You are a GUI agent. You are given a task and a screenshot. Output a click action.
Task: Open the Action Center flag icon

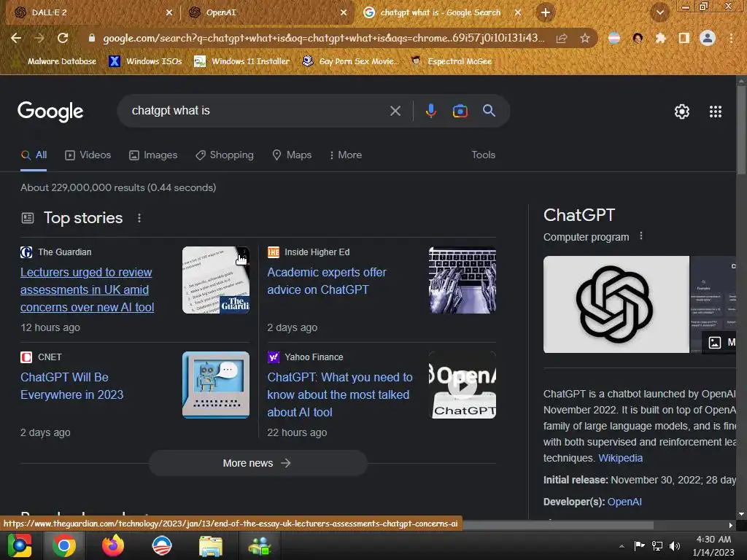pyautogui.click(x=639, y=545)
